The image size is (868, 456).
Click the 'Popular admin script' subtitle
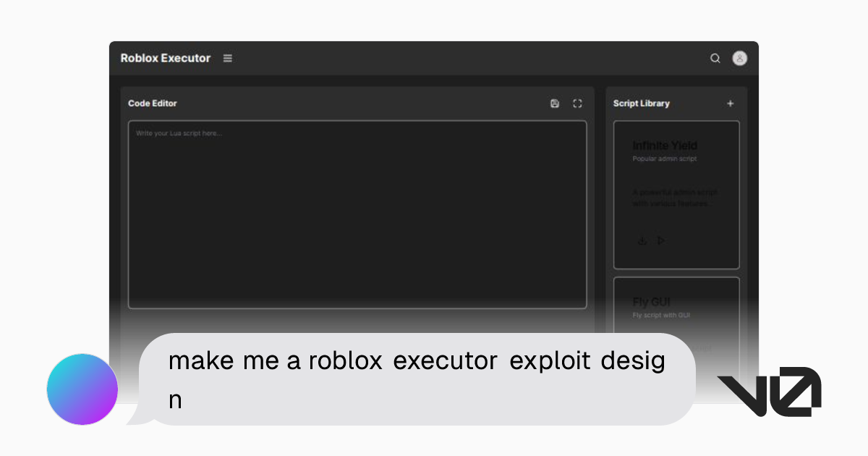[665, 159]
